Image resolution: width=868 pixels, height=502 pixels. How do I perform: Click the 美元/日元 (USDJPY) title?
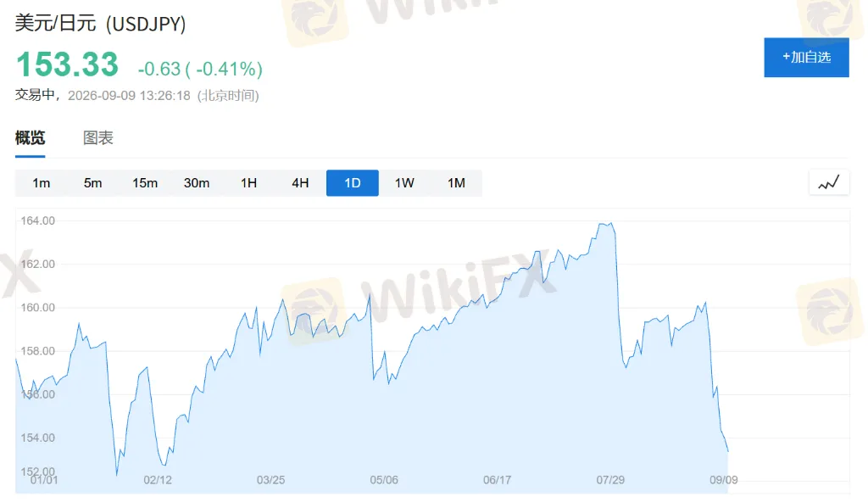click(x=100, y=24)
